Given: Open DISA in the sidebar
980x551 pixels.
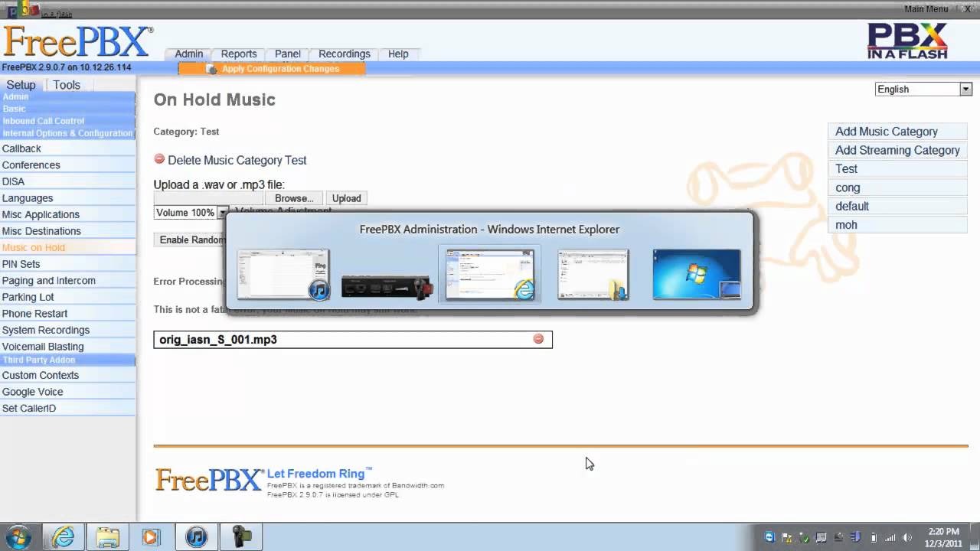Looking at the screenshot, I should (x=67, y=181).
